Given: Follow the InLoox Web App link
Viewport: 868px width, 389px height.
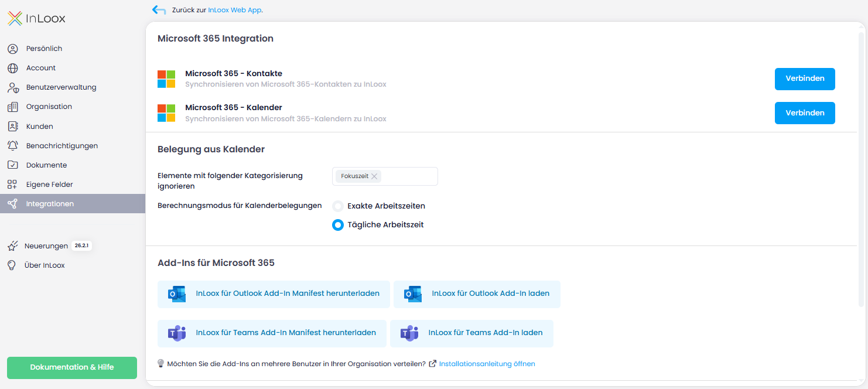Looking at the screenshot, I should [x=235, y=11].
